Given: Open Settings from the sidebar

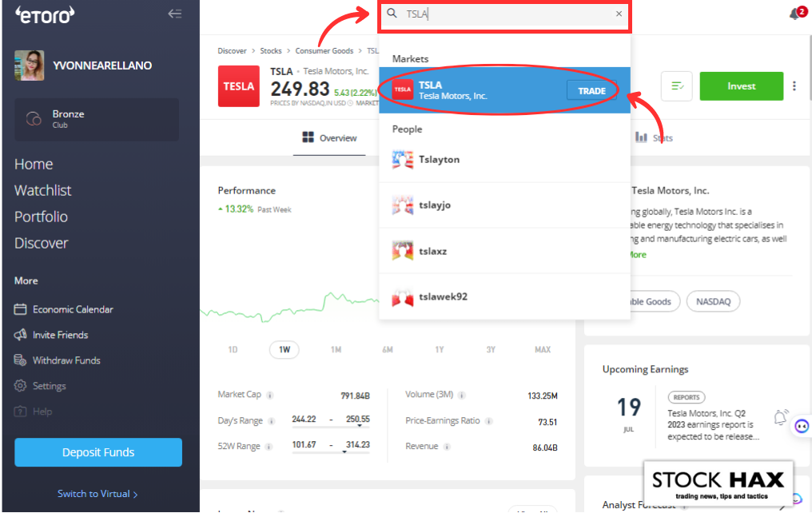Looking at the screenshot, I should [x=41, y=386].
